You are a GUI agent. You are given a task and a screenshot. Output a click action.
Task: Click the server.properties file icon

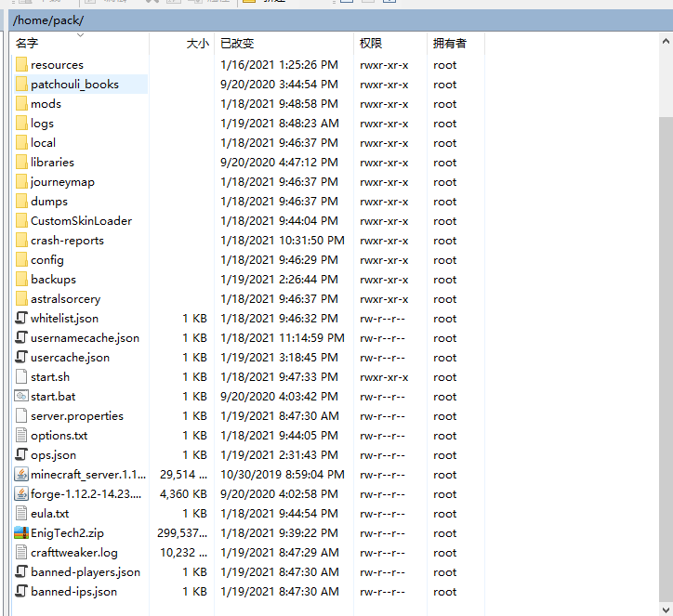(x=21, y=416)
